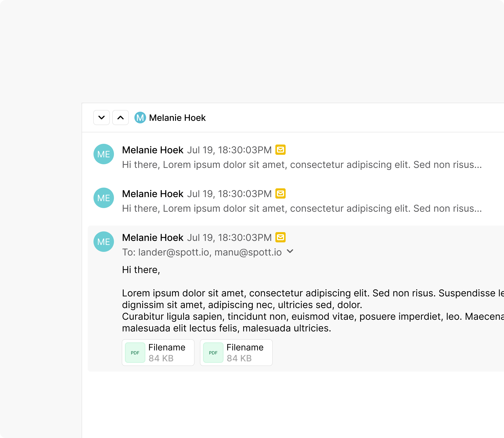This screenshot has height=438, width=504.
Task: Expand the recipients list next to manu@spott.io
Action: pyautogui.click(x=290, y=252)
